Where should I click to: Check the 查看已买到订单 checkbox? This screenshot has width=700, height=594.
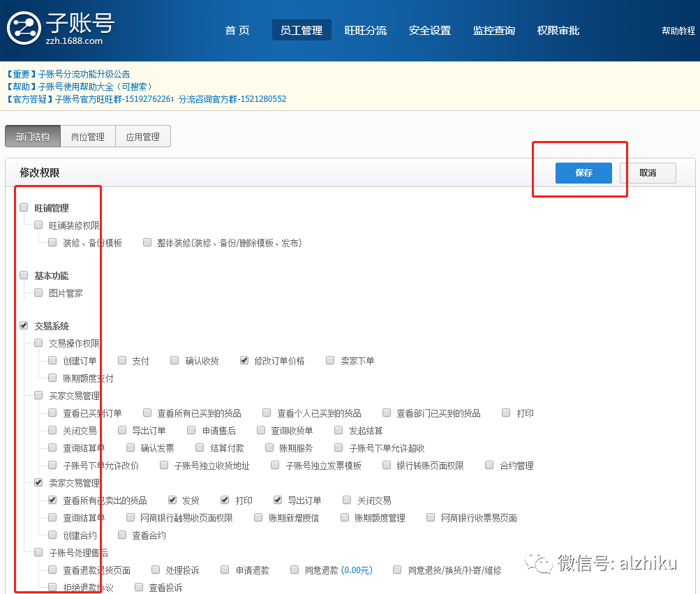[x=52, y=413]
